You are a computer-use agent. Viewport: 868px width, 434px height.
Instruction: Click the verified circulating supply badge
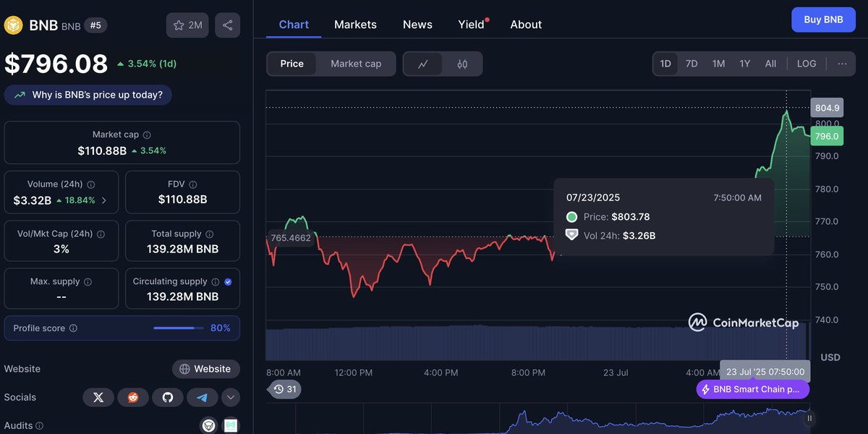(x=229, y=282)
